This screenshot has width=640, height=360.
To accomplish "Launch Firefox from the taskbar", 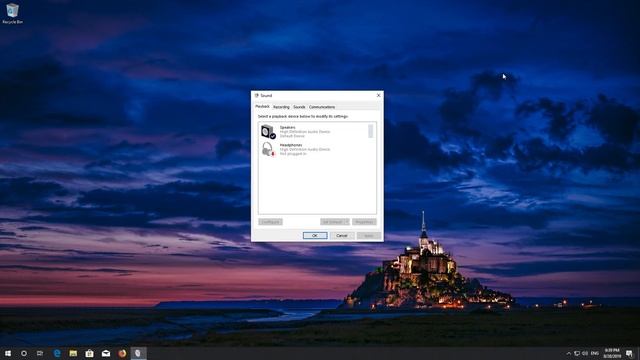I will click(122, 353).
